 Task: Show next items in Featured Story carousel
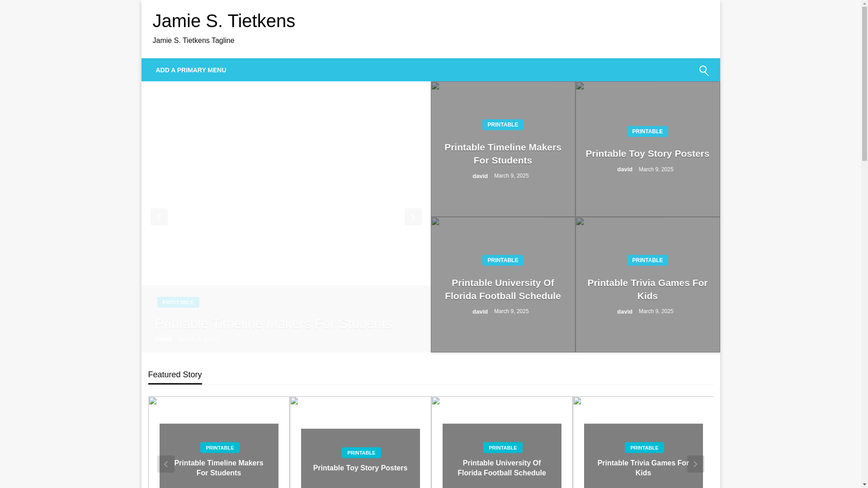coord(695,464)
